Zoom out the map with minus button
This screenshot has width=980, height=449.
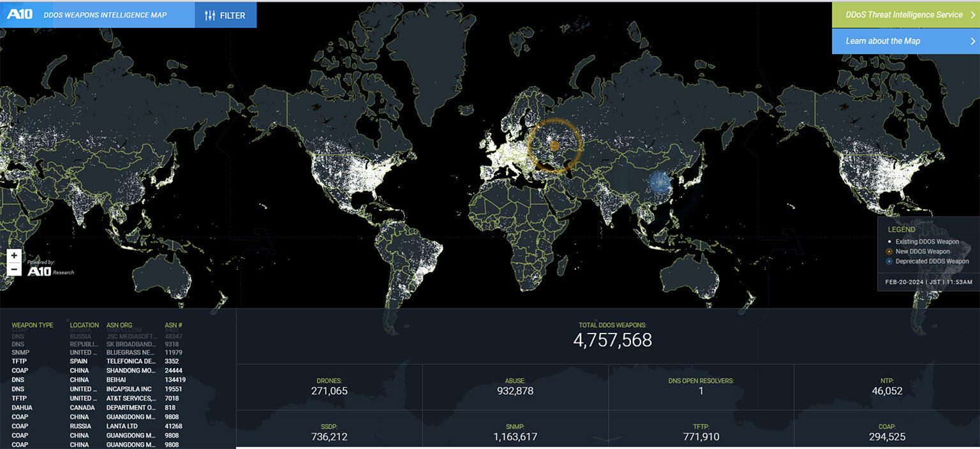point(14,269)
